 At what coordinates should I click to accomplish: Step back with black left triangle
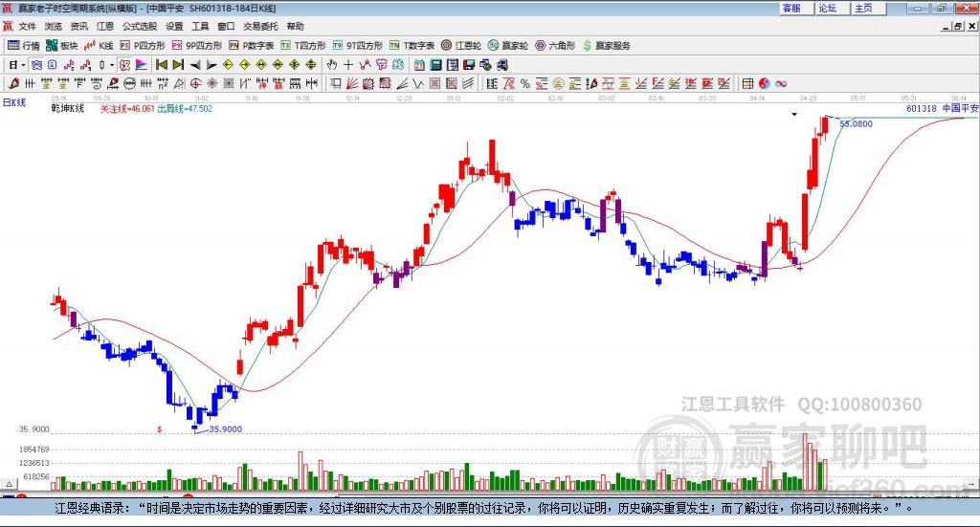[x=195, y=65]
